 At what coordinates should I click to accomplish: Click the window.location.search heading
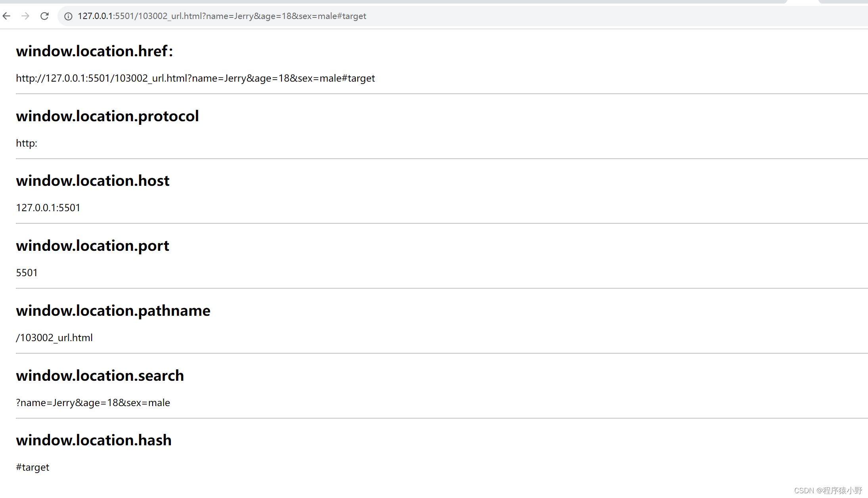coord(100,376)
